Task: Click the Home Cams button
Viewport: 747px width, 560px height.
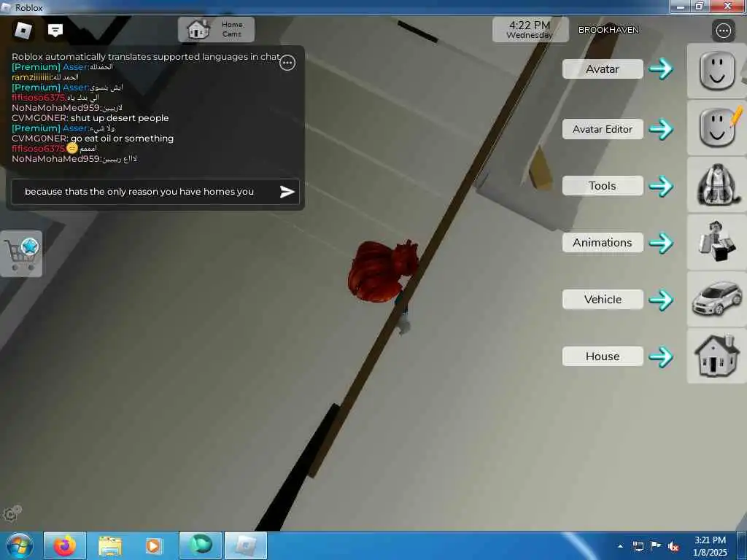Action: (216, 29)
